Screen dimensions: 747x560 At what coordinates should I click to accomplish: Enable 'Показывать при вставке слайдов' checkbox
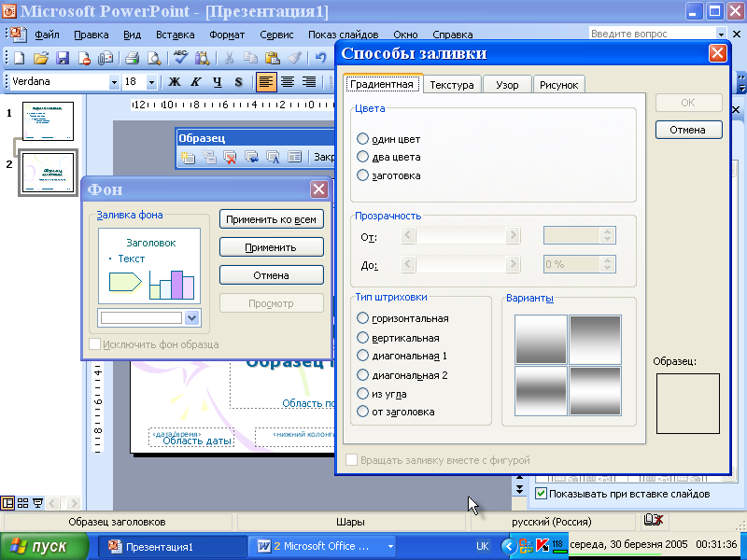tap(541, 494)
